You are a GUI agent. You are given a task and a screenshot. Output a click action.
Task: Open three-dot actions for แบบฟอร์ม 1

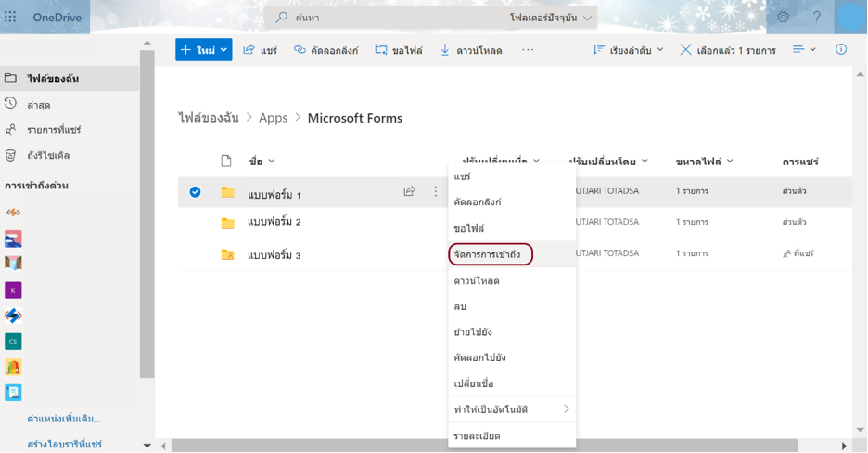(435, 192)
